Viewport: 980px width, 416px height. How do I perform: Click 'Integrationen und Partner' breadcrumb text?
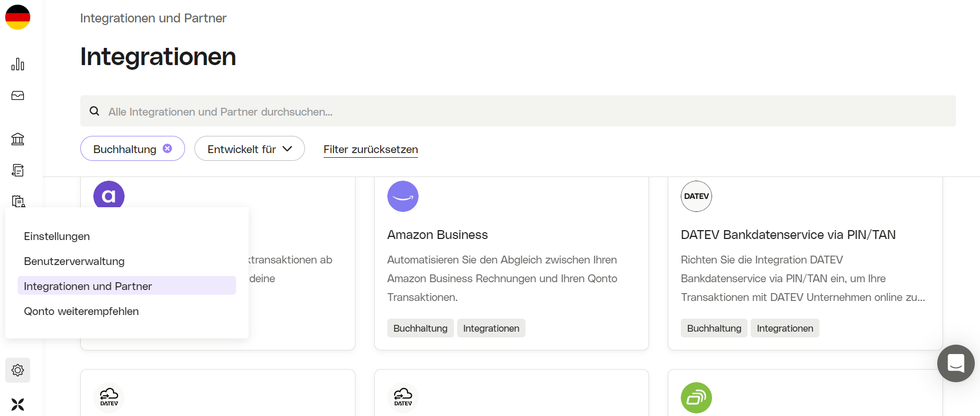(153, 18)
